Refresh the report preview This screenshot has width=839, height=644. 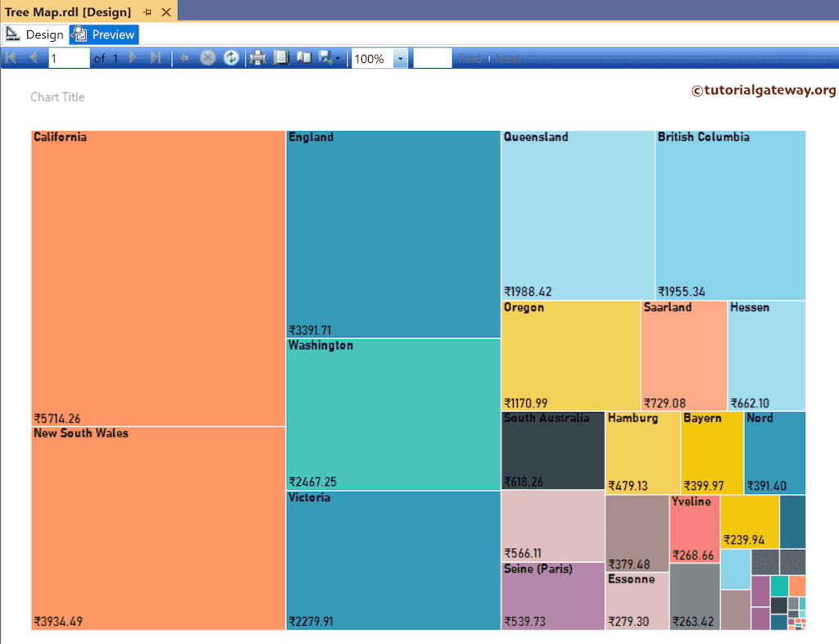[x=230, y=57]
